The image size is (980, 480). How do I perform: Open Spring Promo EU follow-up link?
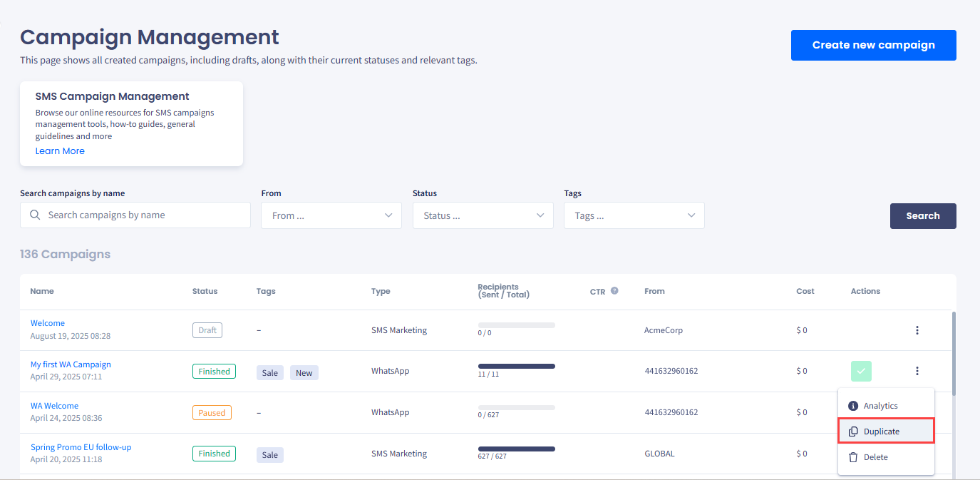[81, 447]
